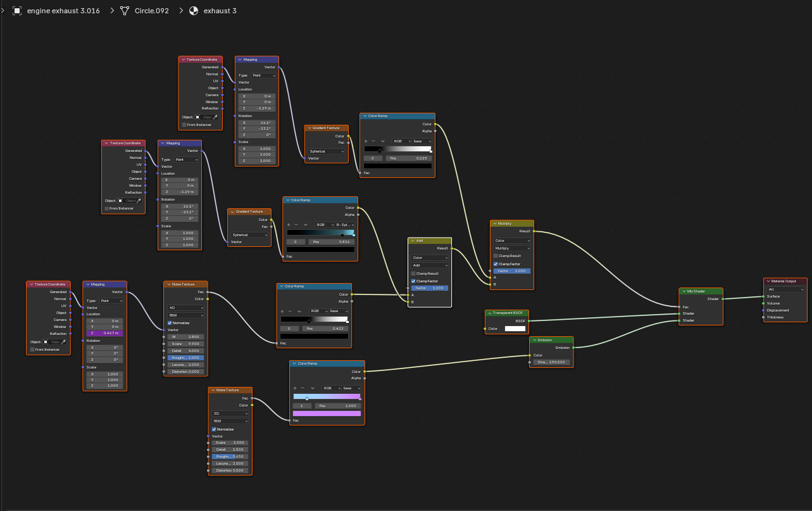Click Shader output socket on Mix Shader
This screenshot has width=812, height=511.
[x=723, y=299]
